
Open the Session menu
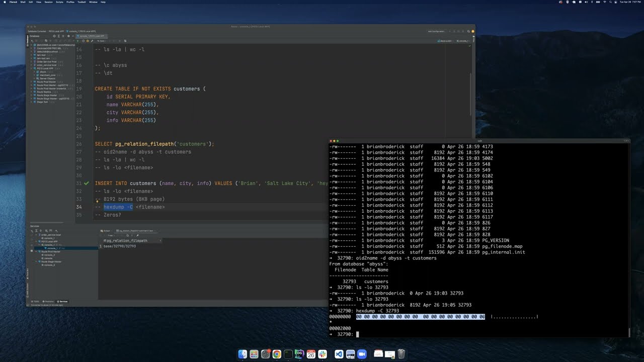point(48,2)
